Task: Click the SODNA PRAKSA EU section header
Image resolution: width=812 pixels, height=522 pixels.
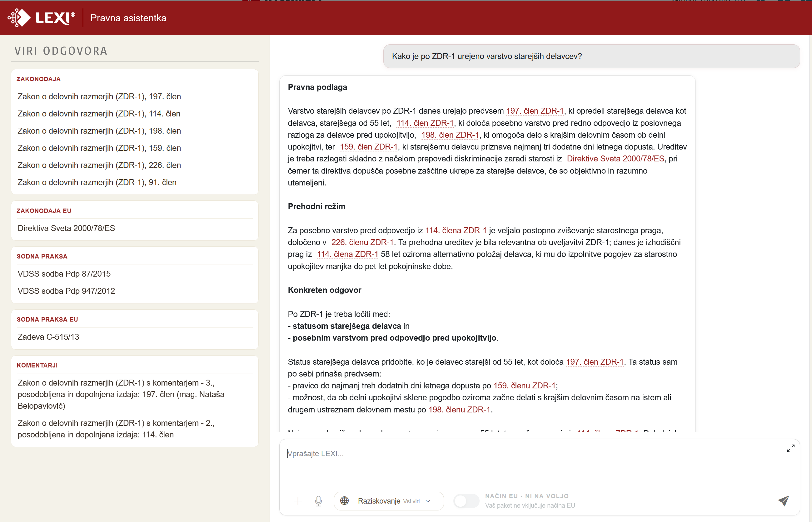Action: click(47, 319)
